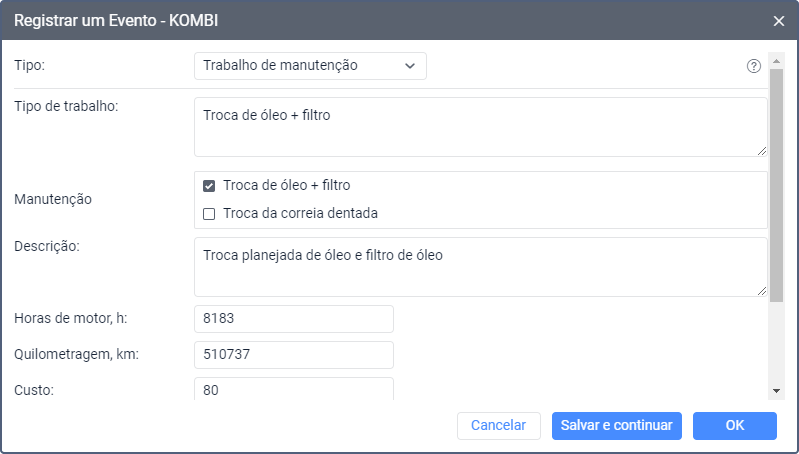Click the scrollbar up arrow
Viewport: 799px width, 454px height.
point(776,61)
